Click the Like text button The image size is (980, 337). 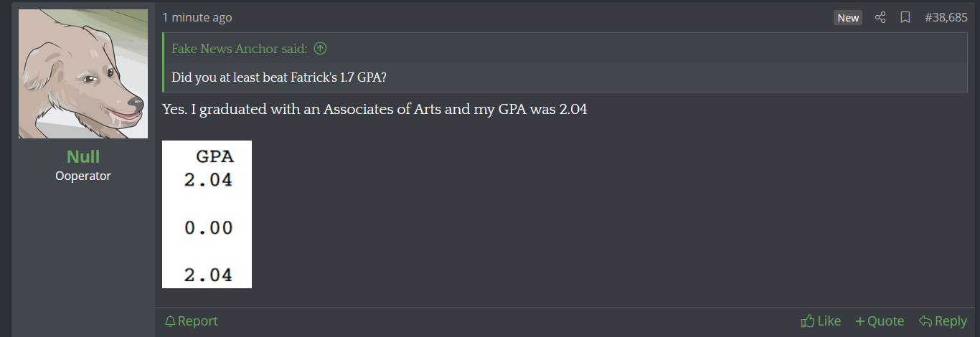[x=829, y=321]
